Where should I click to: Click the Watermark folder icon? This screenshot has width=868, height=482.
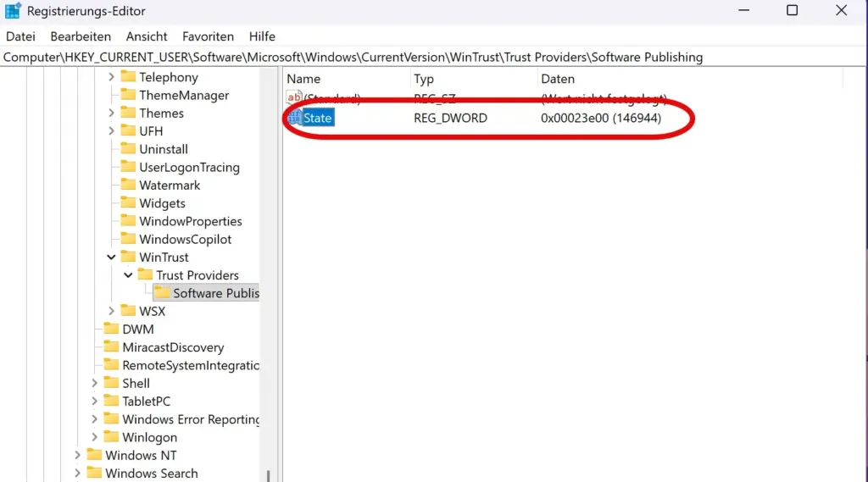(x=128, y=185)
